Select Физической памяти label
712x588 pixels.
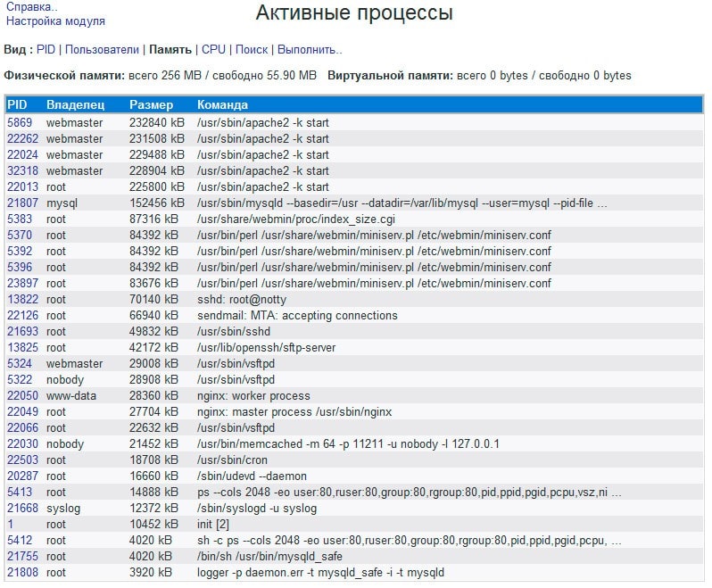(x=64, y=75)
